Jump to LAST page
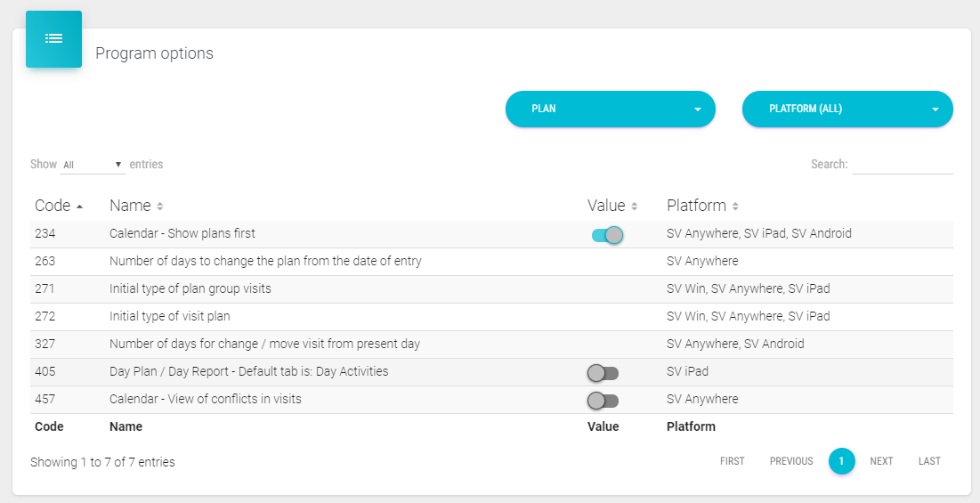980x503 pixels. (929, 461)
